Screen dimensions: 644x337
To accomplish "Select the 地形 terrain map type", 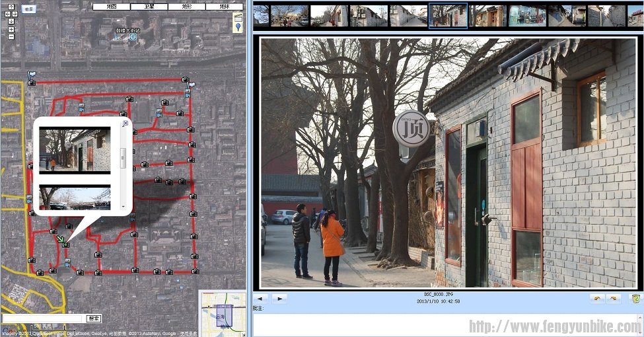I will (x=186, y=7).
